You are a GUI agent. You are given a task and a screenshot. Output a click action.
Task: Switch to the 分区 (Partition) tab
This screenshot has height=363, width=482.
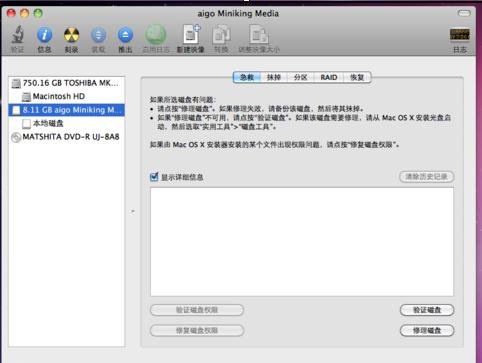point(300,77)
